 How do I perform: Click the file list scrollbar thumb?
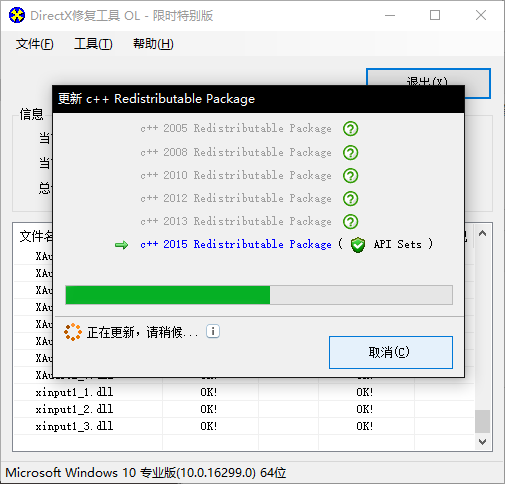click(x=482, y=421)
